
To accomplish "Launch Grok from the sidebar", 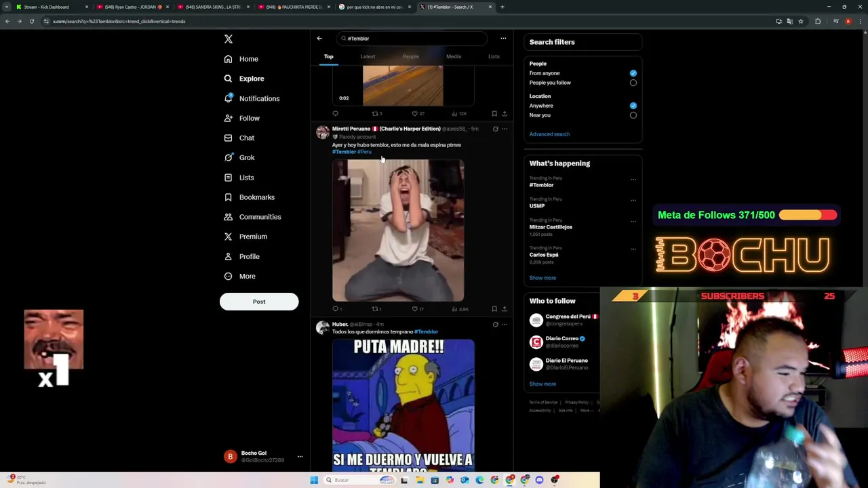I will pyautogui.click(x=239, y=157).
